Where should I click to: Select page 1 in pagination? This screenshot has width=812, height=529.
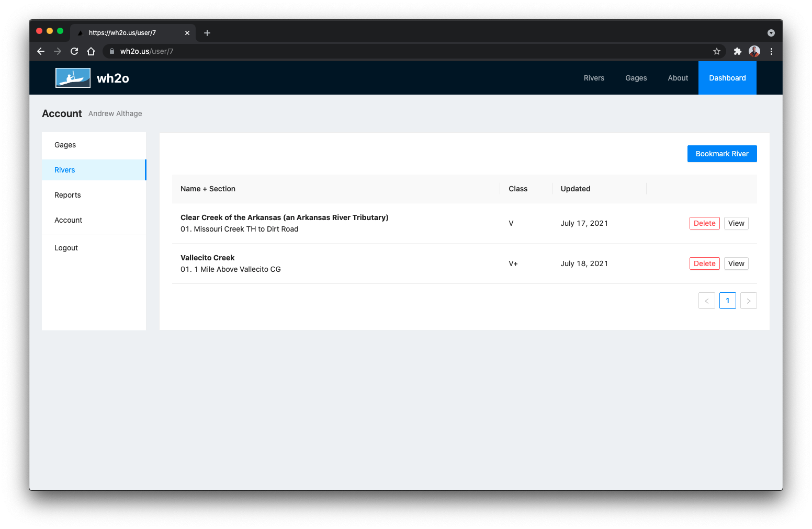(x=727, y=301)
